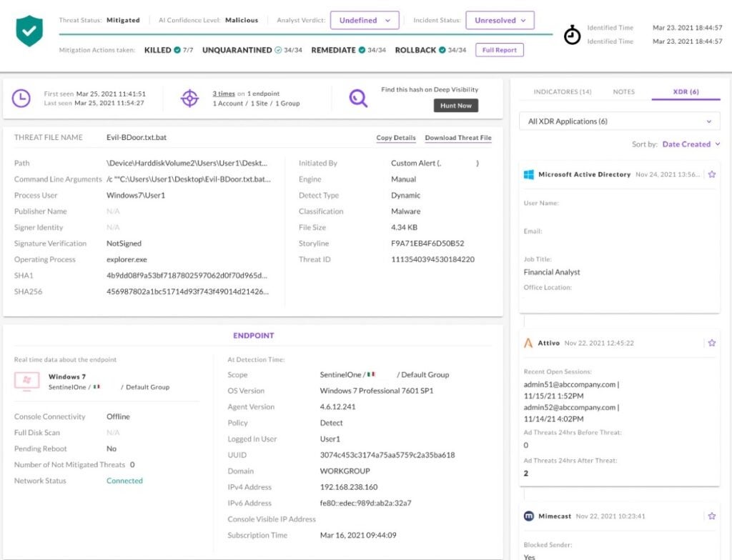Click the IPv4 address 192.168.238.160
The image size is (732, 560).
349,487
